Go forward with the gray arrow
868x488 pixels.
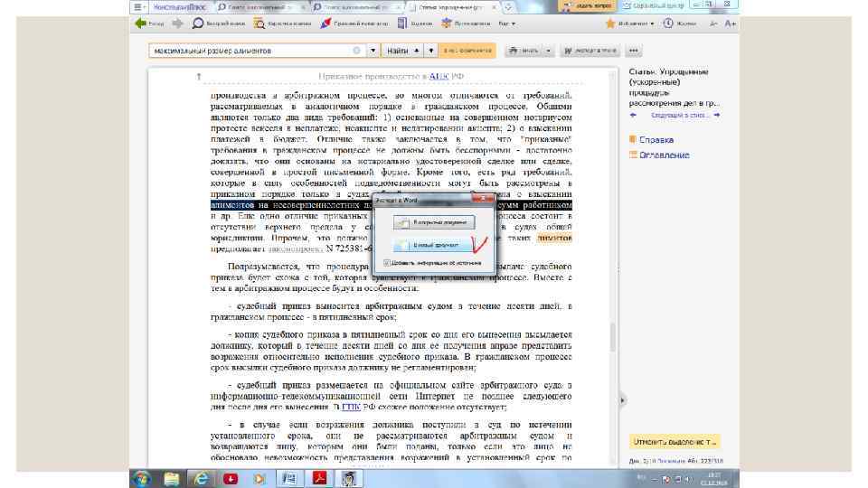[178, 23]
